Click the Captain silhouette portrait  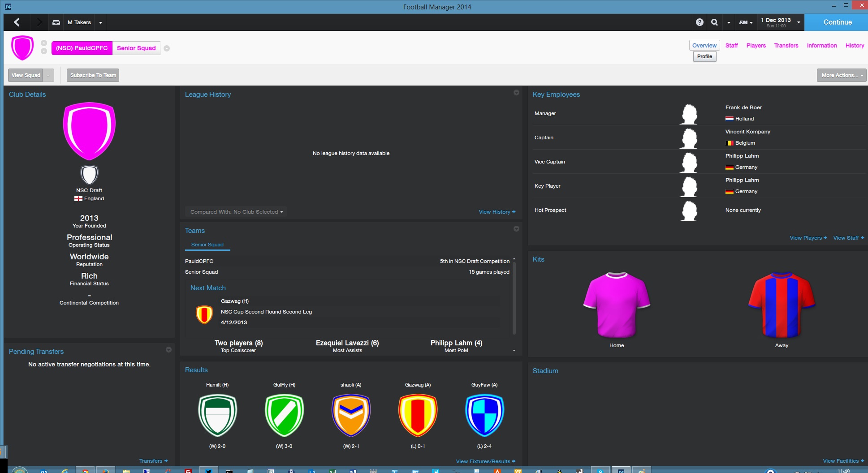point(689,138)
